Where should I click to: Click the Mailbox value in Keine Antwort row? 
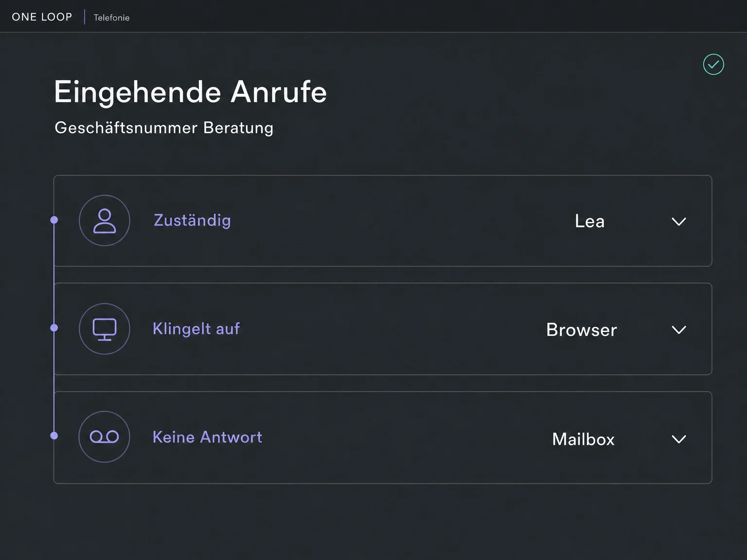click(x=583, y=439)
